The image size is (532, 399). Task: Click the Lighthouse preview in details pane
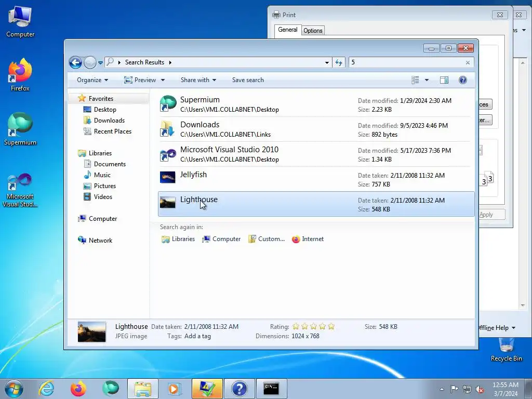click(x=91, y=332)
